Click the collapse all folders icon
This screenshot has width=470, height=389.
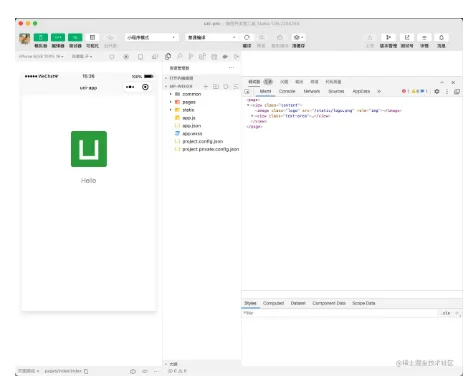tap(236, 86)
